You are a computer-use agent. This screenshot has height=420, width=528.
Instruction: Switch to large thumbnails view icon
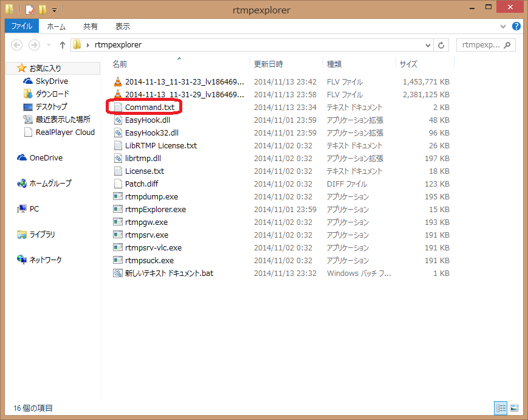tap(513, 408)
